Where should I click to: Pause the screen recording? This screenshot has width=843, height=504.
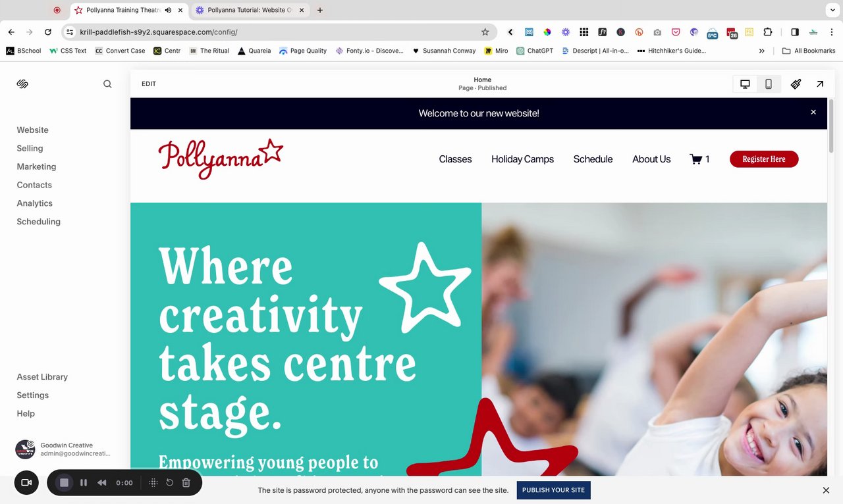[84, 483]
